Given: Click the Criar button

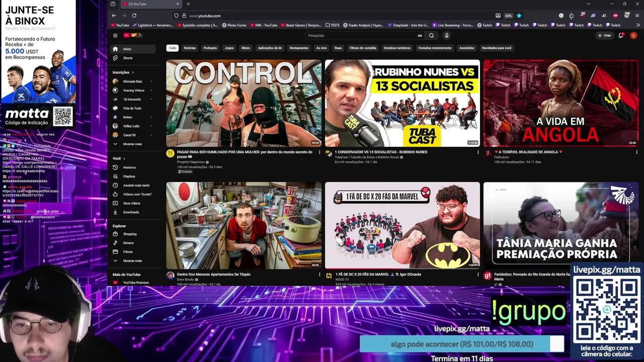Looking at the screenshot, I should coord(604,35).
